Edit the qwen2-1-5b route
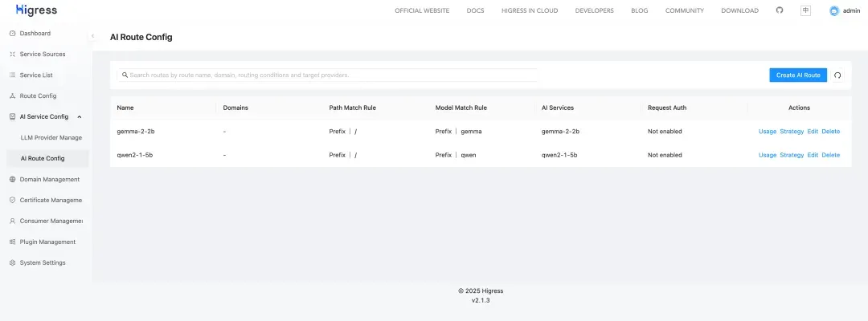 tap(812, 155)
